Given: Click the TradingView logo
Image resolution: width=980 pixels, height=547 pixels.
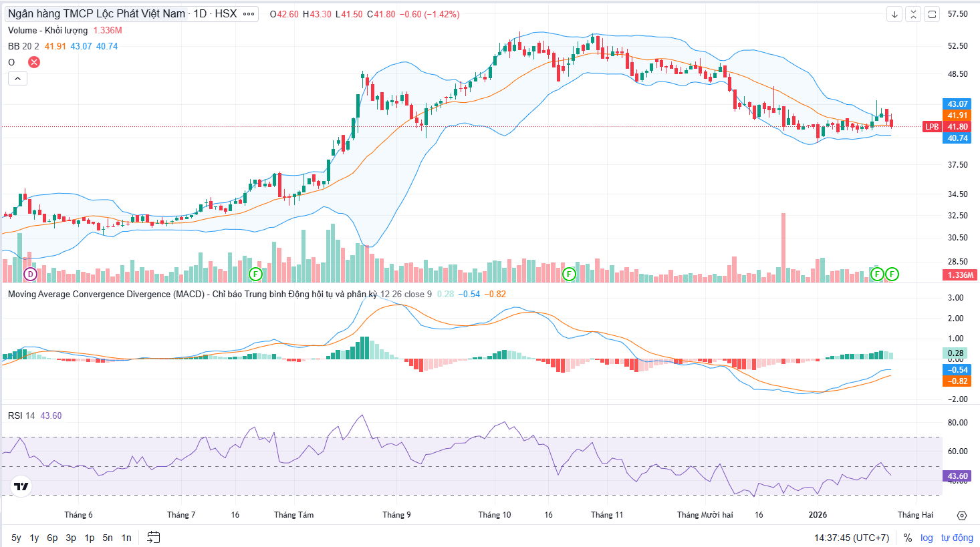Looking at the screenshot, I should tap(21, 486).
